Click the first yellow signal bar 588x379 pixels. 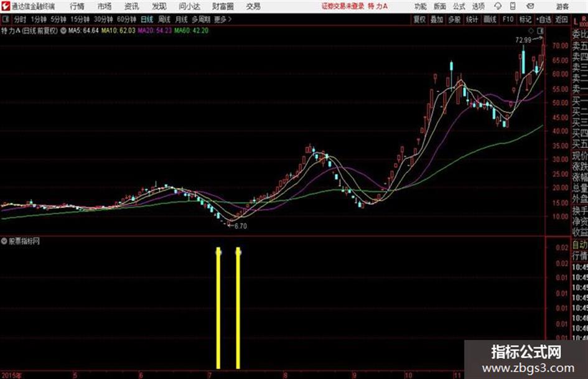point(218,308)
